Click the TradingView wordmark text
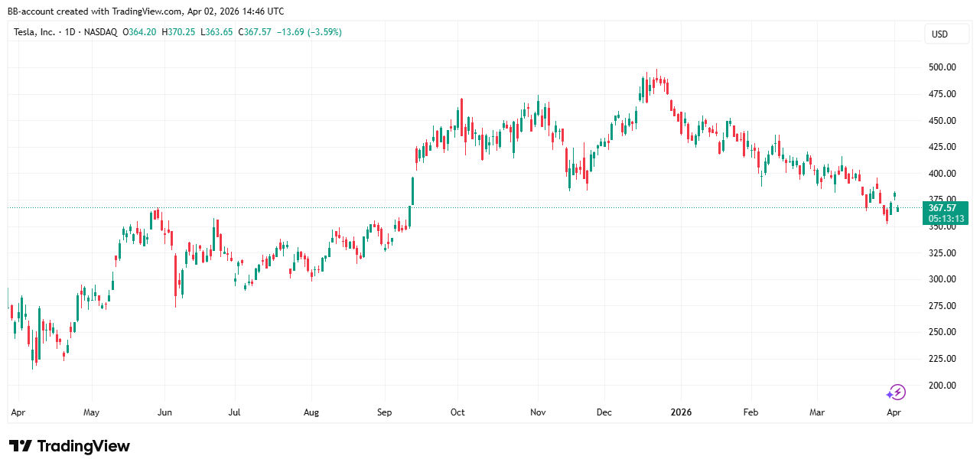This screenshot has width=980, height=469. (83, 446)
